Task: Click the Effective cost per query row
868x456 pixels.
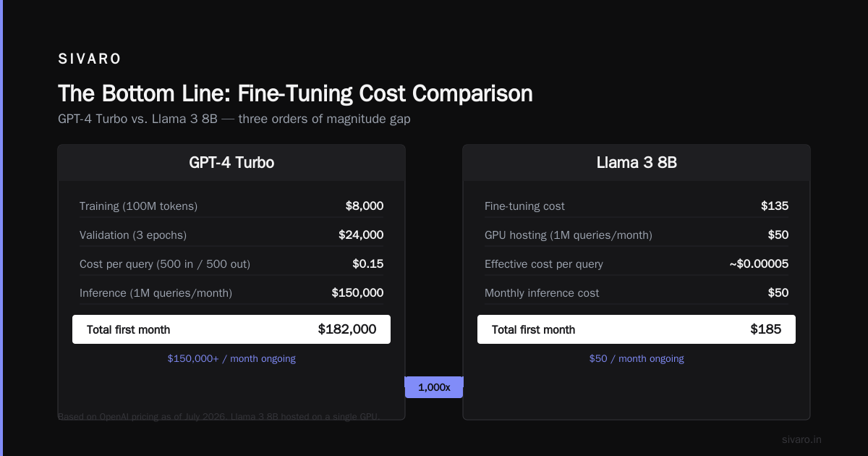Action: [x=637, y=264]
